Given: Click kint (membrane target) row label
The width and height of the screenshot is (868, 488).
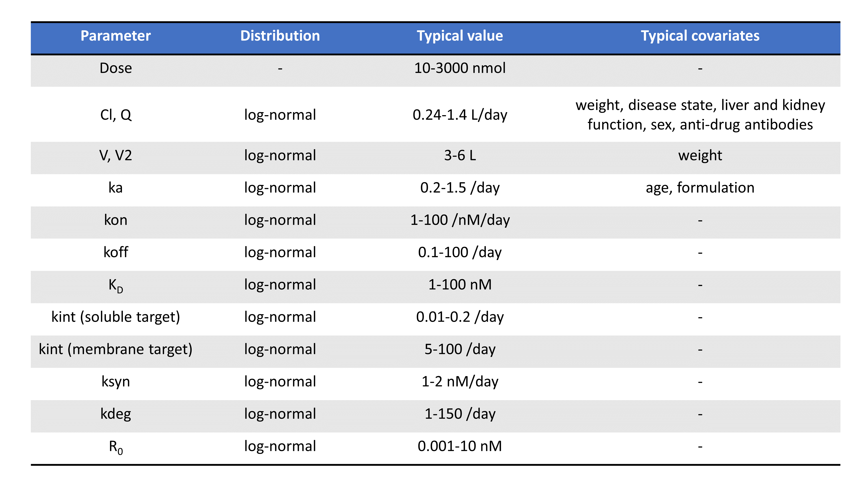Looking at the screenshot, I should [x=116, y=349].
